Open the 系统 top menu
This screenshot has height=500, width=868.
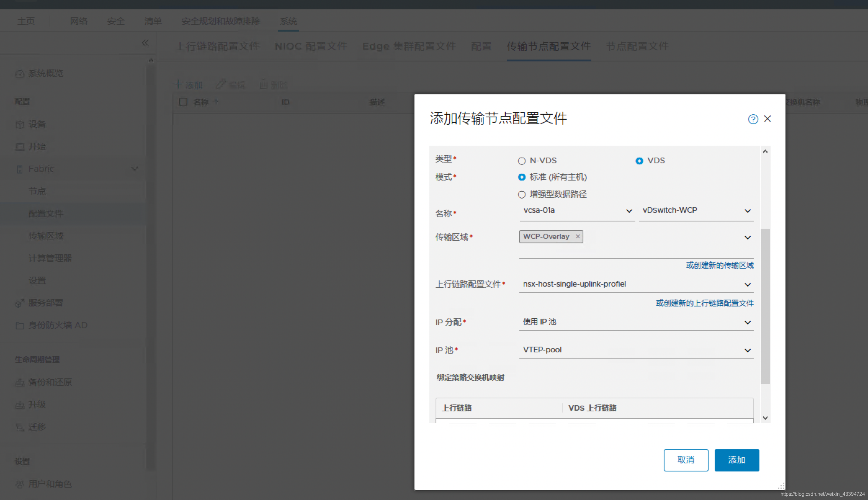click(289, 21)
